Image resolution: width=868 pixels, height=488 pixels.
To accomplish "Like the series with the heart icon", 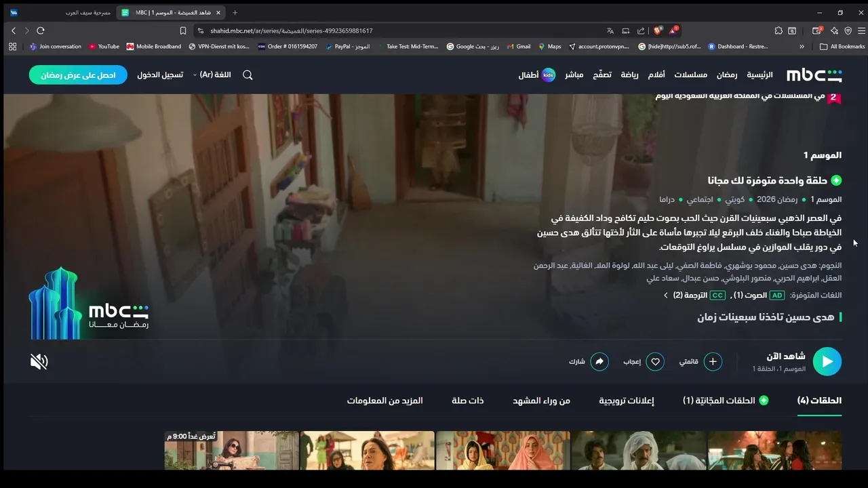I will pyautogui.click(x=655, y=361).
